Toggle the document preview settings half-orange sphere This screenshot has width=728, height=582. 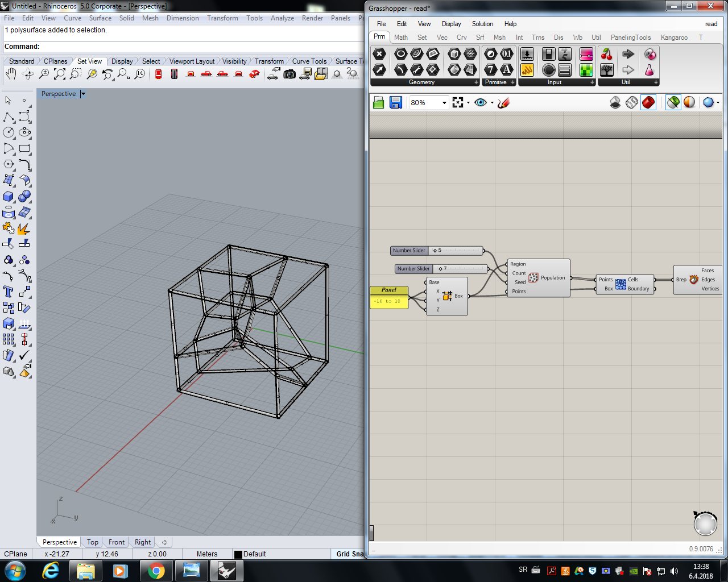coord(689,102)
